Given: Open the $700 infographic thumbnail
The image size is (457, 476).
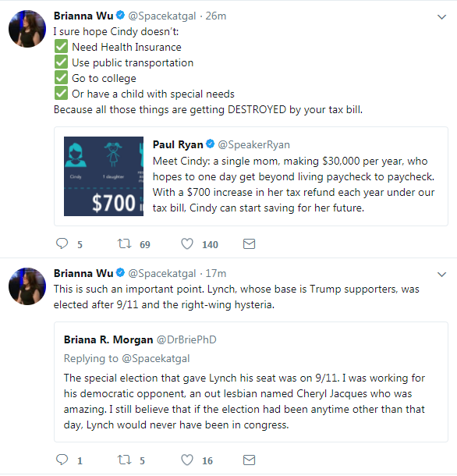Looking at the screenshot, I should [x=104, y=176].
